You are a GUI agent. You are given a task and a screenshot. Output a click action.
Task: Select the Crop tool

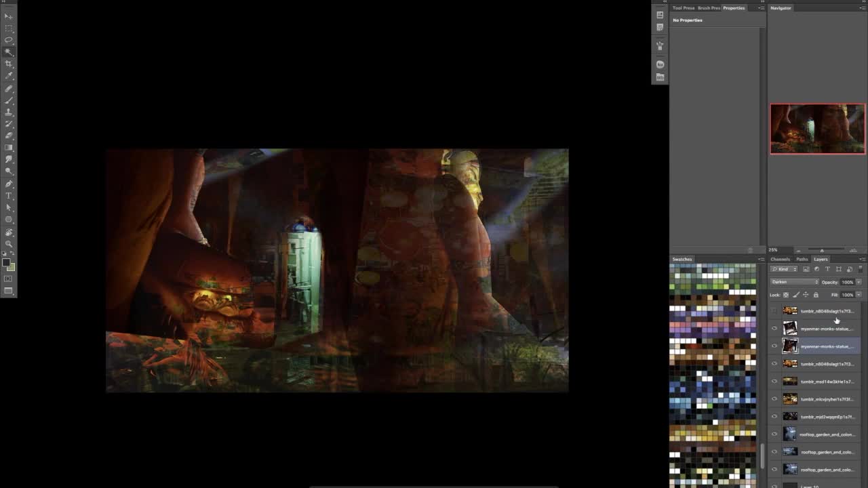click(9, 64)
